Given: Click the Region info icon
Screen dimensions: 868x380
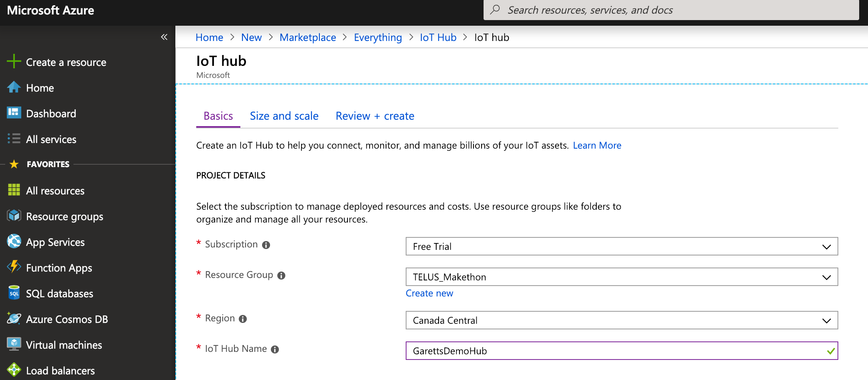Looking at the screenshot, I should [243, 319].
